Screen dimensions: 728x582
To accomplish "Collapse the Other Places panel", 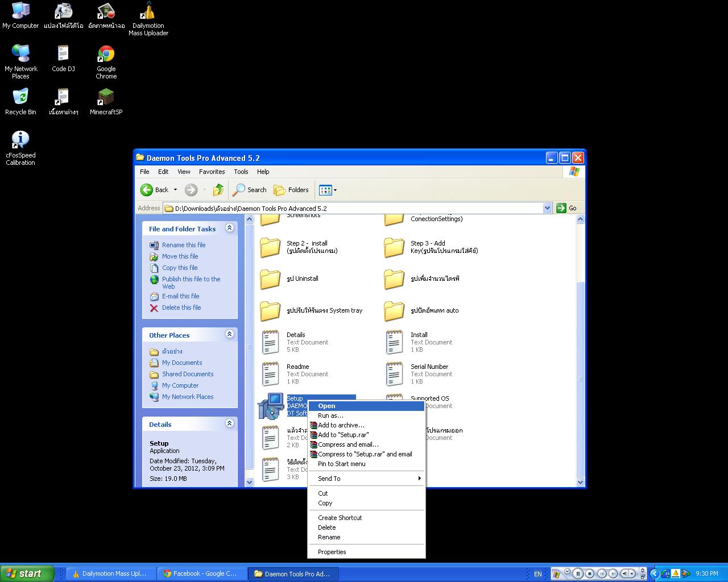I will click(x=230, y=334).
